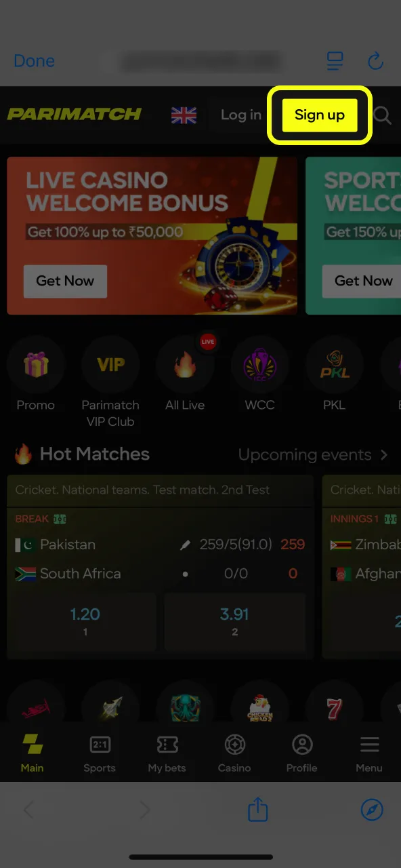Open the Promo gift icon

36,366
